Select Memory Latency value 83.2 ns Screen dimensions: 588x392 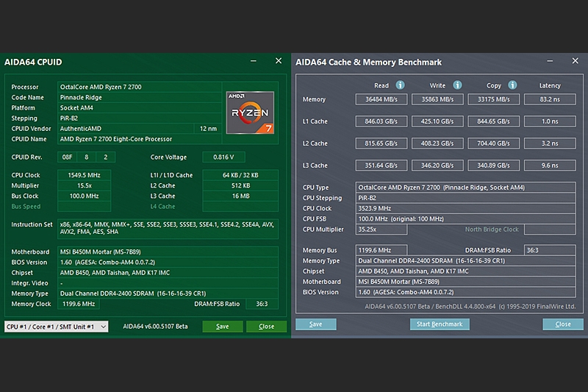550,99
